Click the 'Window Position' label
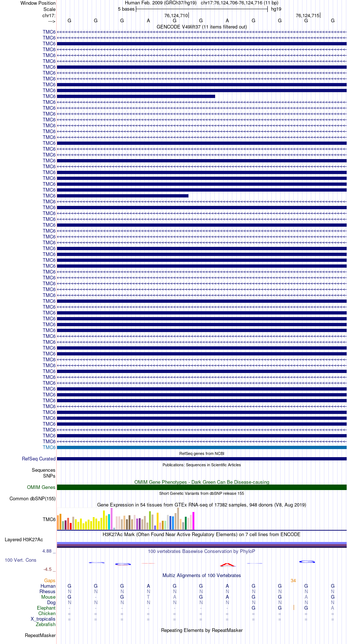The image size is (347, 644). pyautogui.click(x=38, y=3)
